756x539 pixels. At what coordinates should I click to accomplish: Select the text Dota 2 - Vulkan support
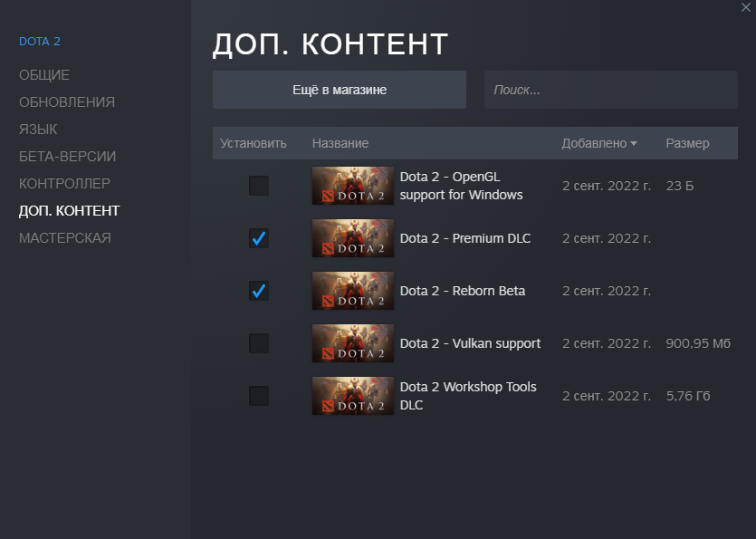(x=470, y=343)
